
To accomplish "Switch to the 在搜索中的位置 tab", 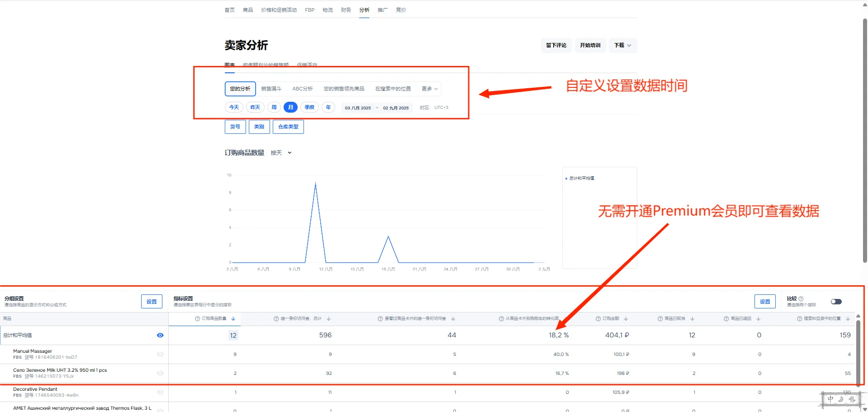I will (393, 89).
